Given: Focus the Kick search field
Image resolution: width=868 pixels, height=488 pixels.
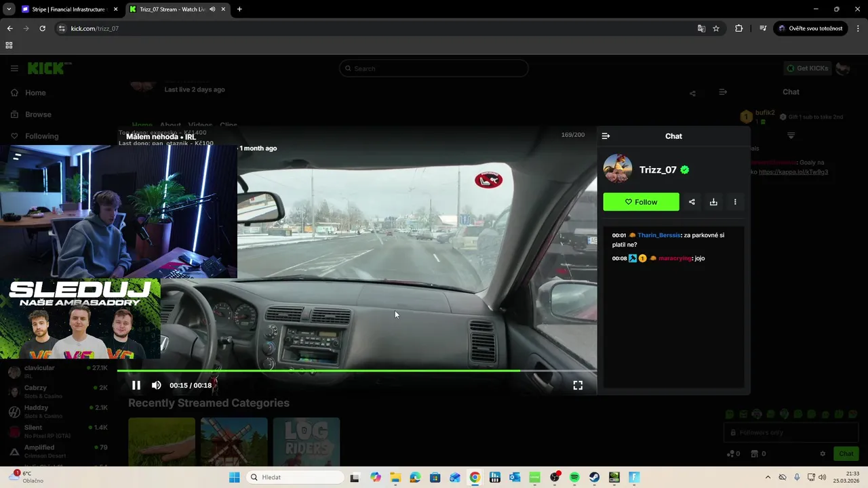Looking at the screenshot, I should click(x=434, y=68).
